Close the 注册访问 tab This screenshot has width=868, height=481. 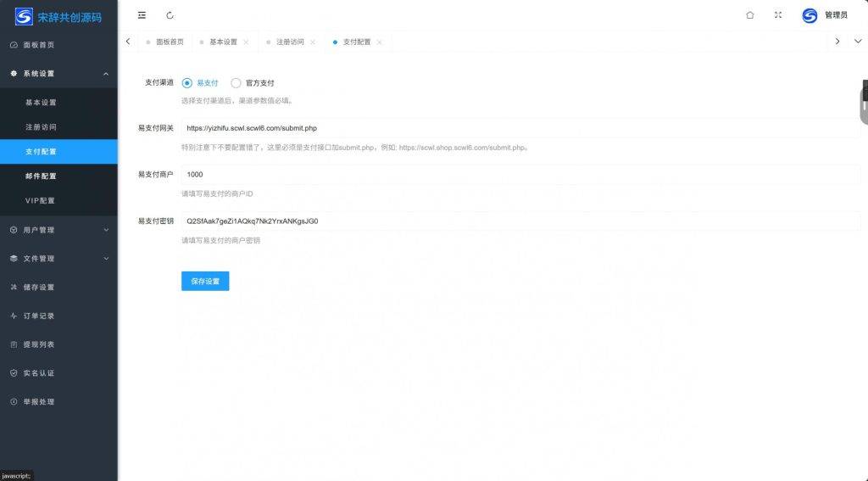coord(313,42)
